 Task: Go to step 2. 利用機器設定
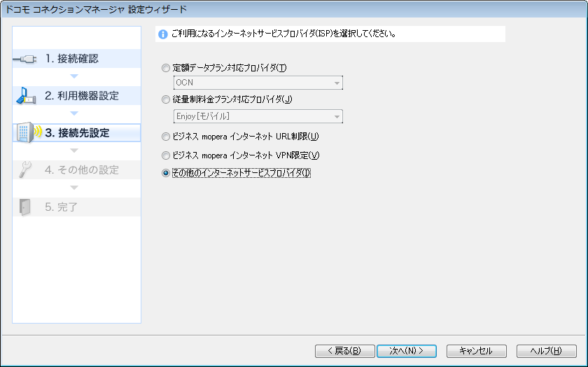(82, 96)
